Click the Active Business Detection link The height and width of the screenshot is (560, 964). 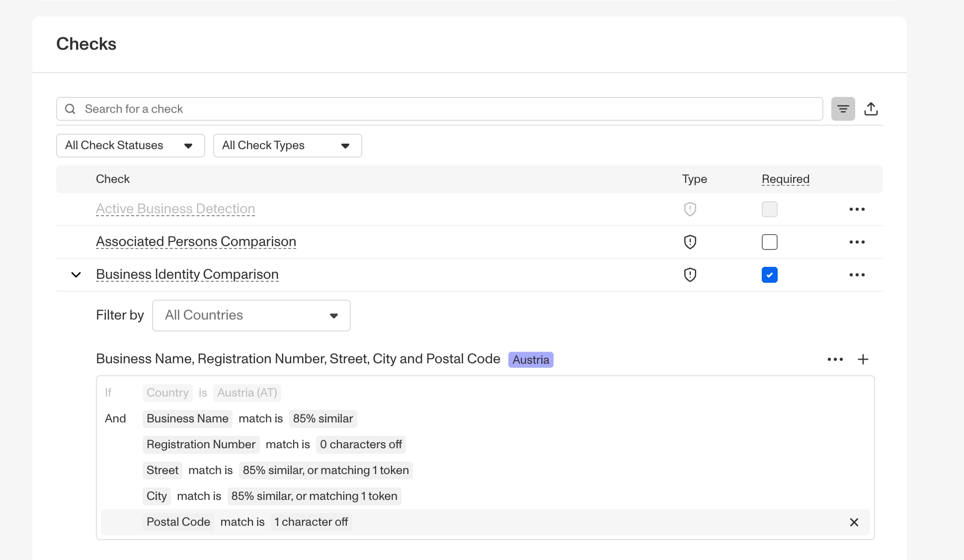175,209
